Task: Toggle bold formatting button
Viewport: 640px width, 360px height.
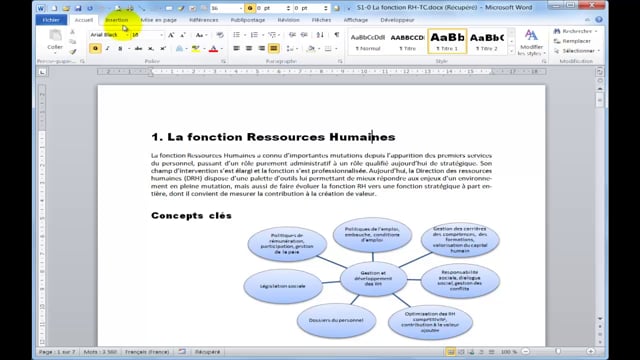Action: [x=95, y=49]
